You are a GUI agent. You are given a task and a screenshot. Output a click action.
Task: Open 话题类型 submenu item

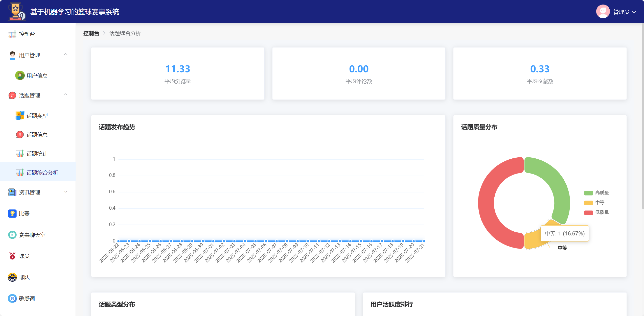pos(38,116)
